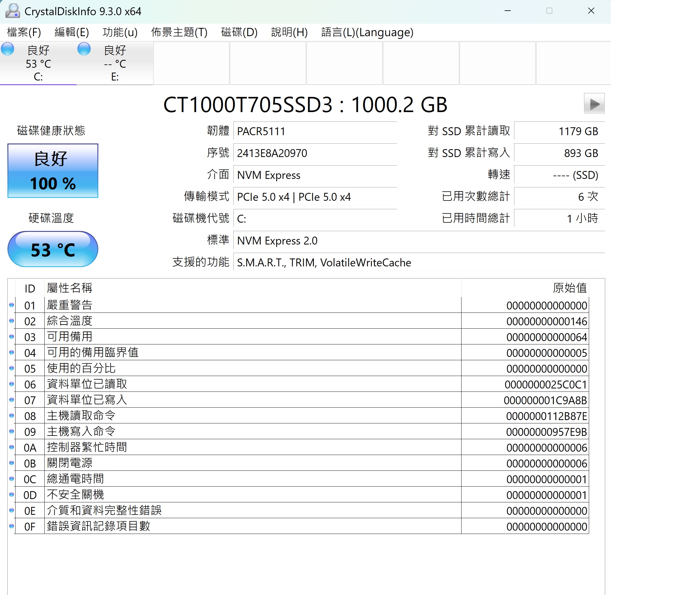Click the status dot of attribute 09 主機寫入命令

pyautogui.click(x=12, y=431)
